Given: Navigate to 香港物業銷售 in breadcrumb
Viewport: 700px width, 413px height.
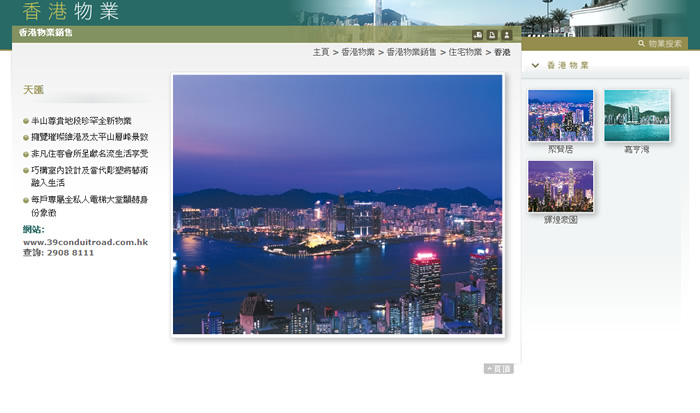Looking at the screenshot, I should pos(411,52).
